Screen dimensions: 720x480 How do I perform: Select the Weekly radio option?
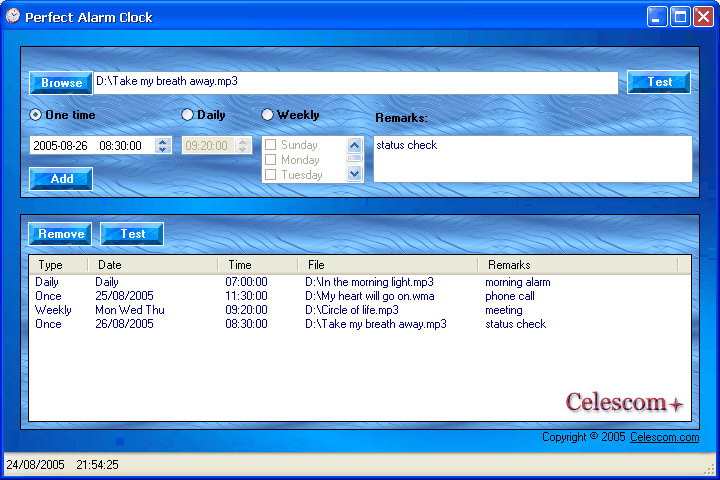click(x=267, y=115)
